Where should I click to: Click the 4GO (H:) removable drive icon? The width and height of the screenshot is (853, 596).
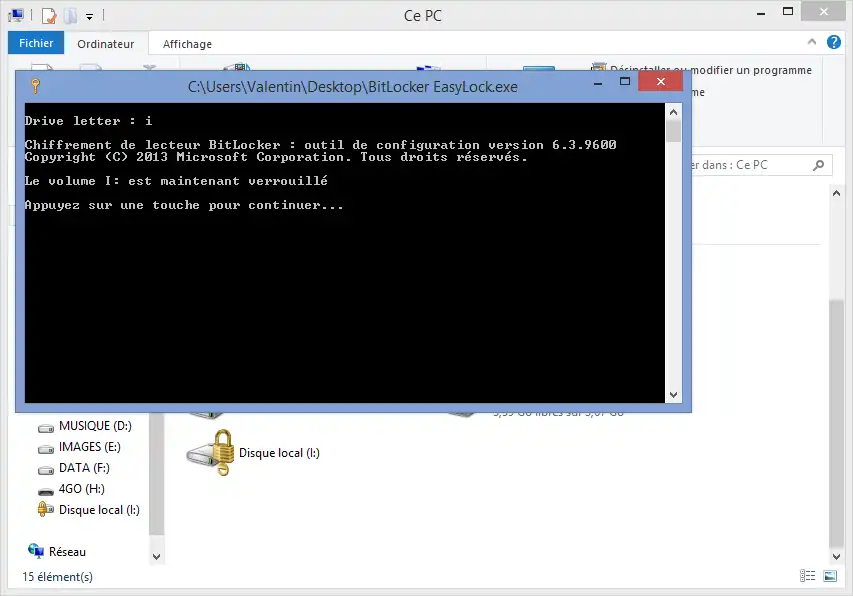pyautogui.click(x=46, y=492)
